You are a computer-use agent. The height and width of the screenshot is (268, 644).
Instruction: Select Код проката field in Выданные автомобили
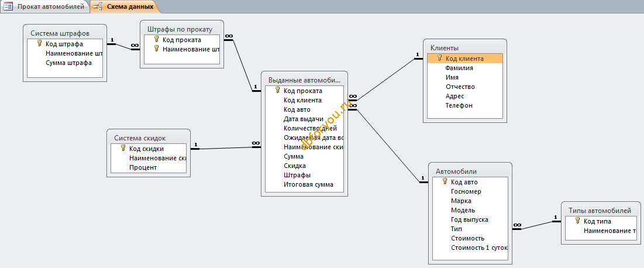tap(304, 91)
